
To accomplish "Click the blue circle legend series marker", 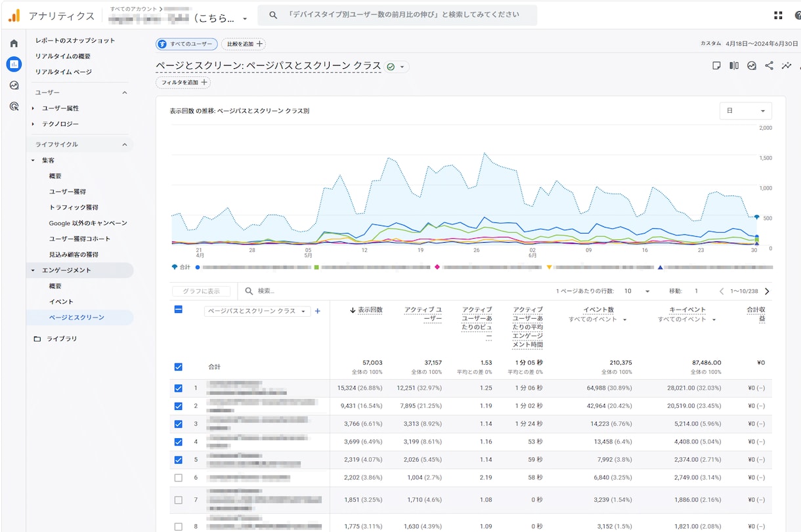I will [x=198, y=267].
